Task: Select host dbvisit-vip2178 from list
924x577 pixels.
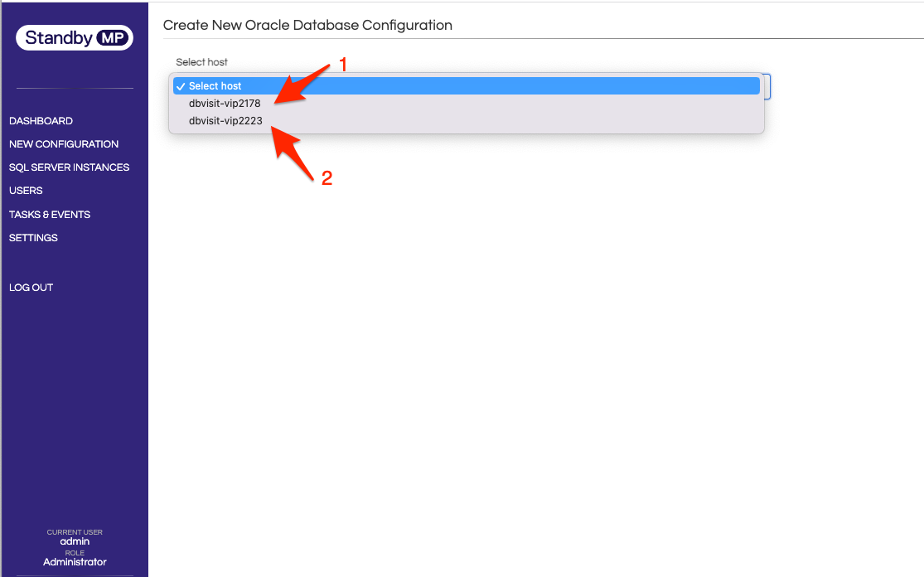Action: click(x=466, y=103)
